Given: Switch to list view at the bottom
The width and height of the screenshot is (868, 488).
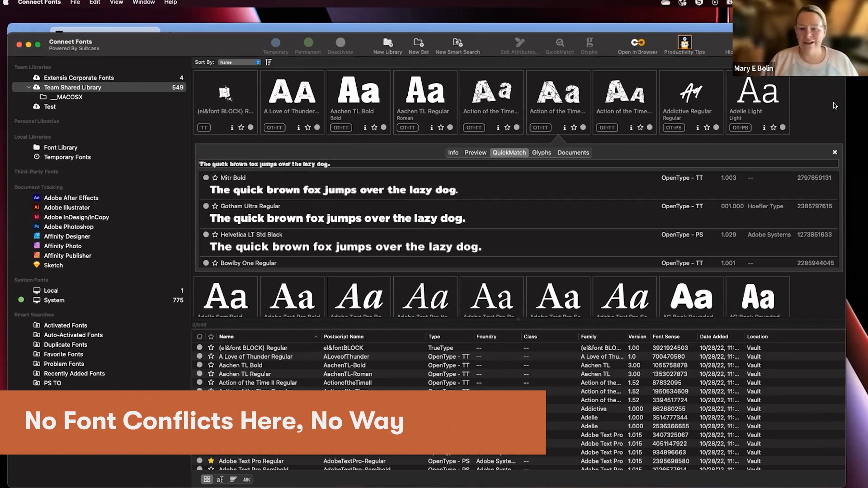Looking at the screenshot, I should click(x=233, y=479).
